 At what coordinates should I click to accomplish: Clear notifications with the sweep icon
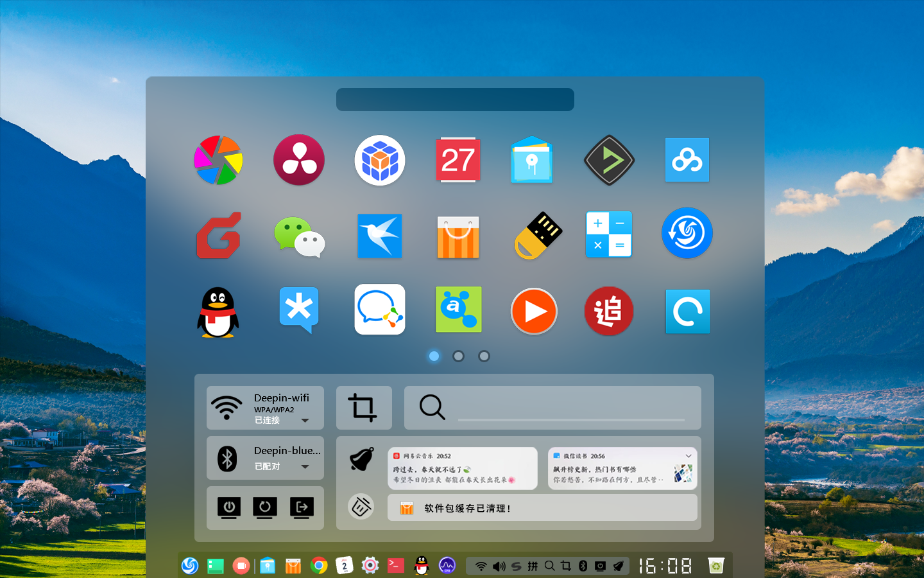click(x=361, y=507)
